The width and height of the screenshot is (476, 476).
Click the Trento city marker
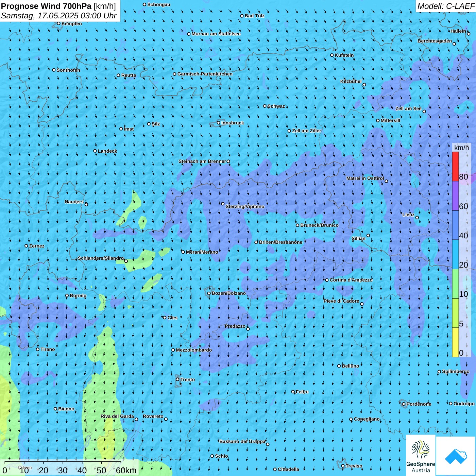(177, 379)
